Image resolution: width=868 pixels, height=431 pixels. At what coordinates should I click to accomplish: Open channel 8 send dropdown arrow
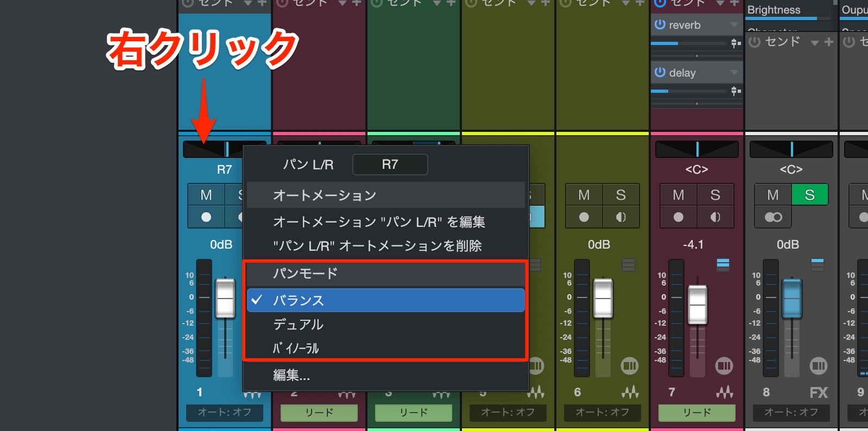click(x=814, y=43)
